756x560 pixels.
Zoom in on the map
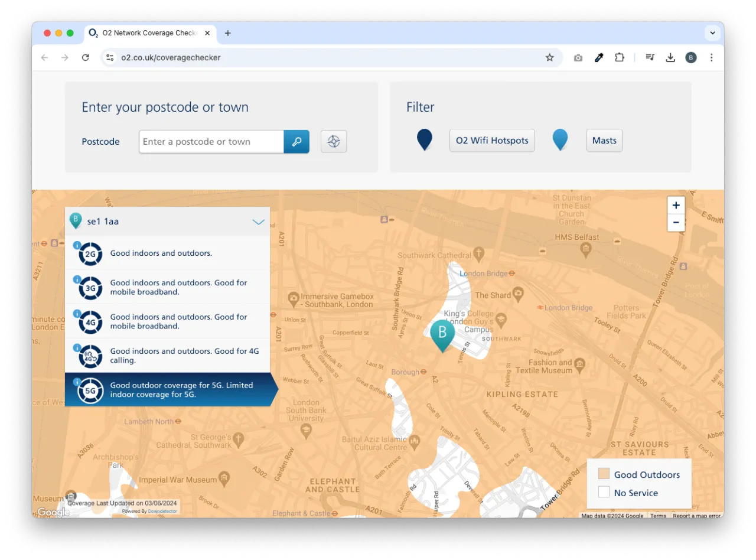coord(676,206)
